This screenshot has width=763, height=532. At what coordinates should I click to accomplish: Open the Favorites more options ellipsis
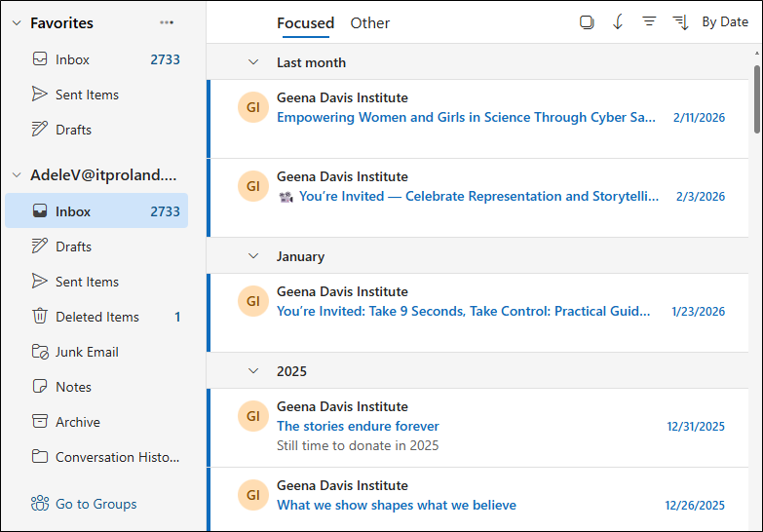pos(167,22)
